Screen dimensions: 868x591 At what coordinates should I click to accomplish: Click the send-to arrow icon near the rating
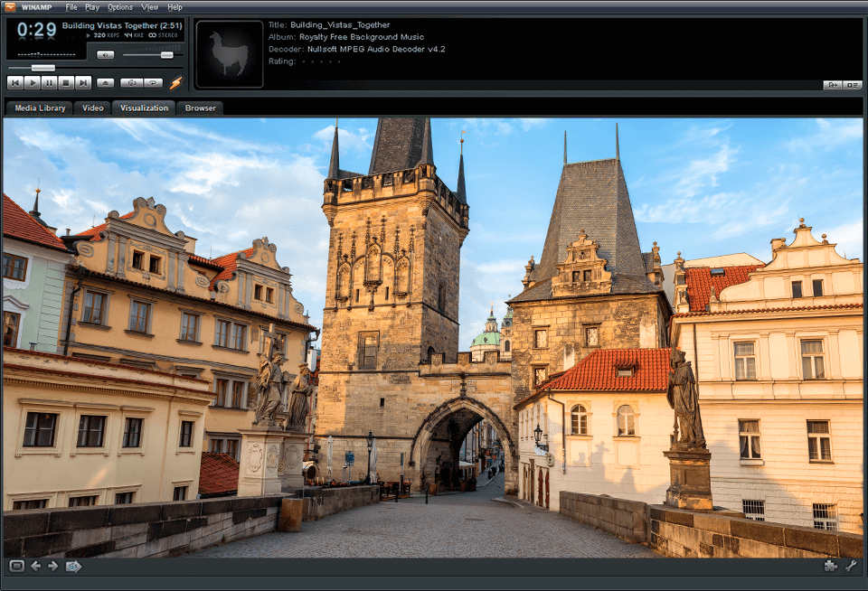pyautogui.click(x=833, y=84)
